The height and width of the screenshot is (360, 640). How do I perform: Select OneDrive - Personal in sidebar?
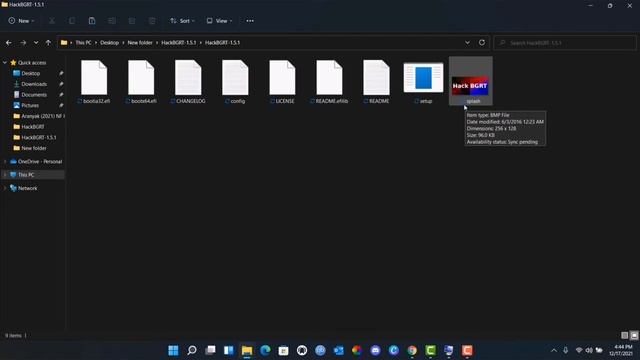[36, 162]
